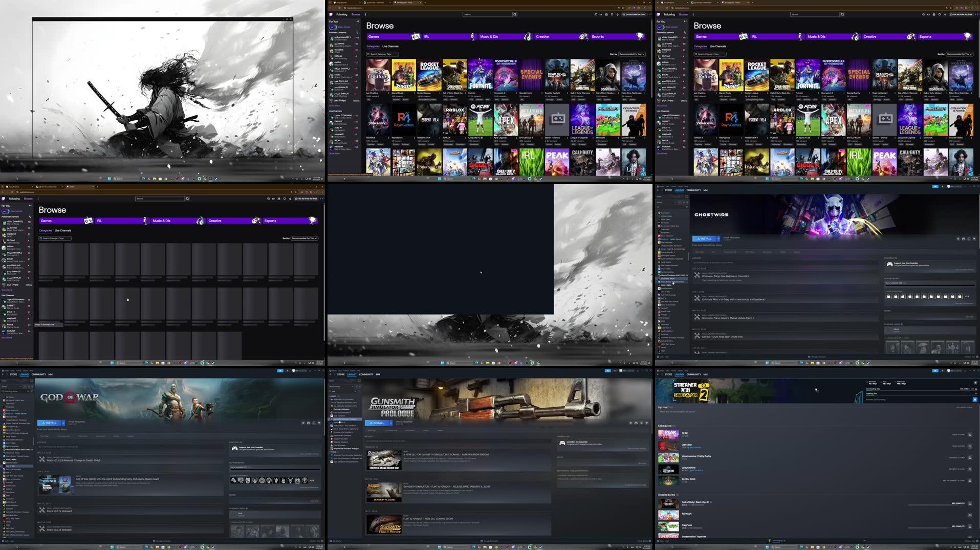The height and width of the screenshot is (550, 980).
Task: Click the settings gear icon in God of War frame
Action: (303, 423)
